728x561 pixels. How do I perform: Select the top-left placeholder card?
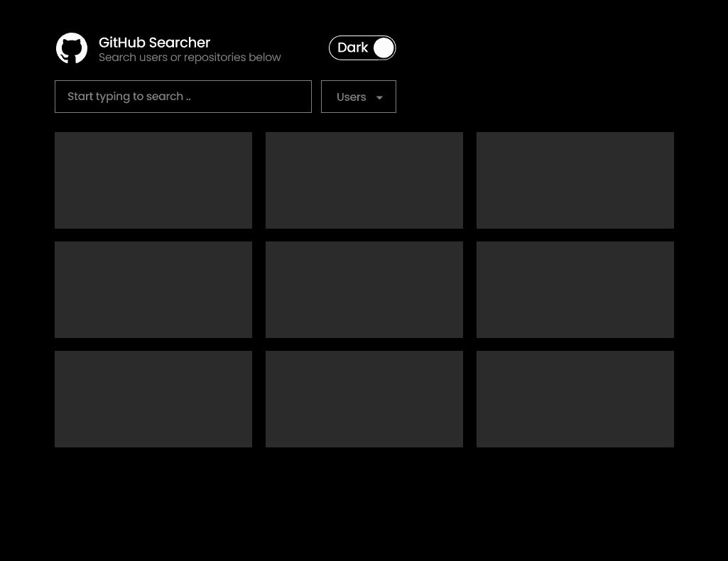tap(153, 180)
